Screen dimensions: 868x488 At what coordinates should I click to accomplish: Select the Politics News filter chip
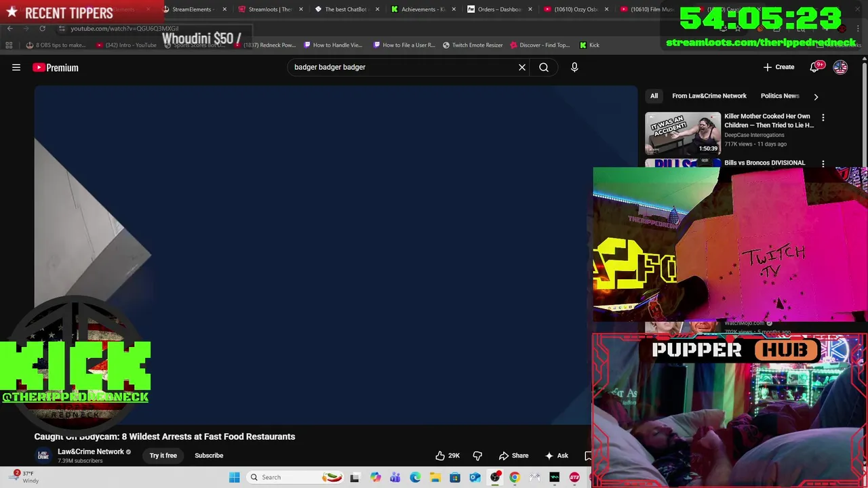pos(780,96)
